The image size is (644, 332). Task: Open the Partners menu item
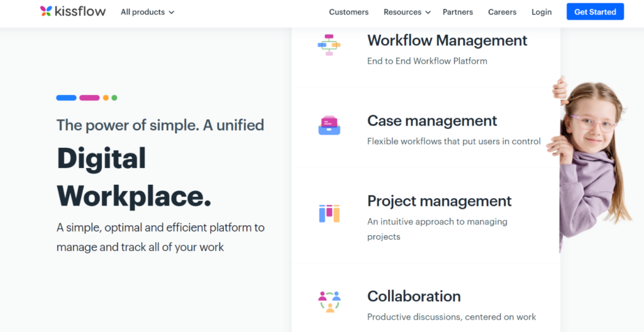(458, 13)
